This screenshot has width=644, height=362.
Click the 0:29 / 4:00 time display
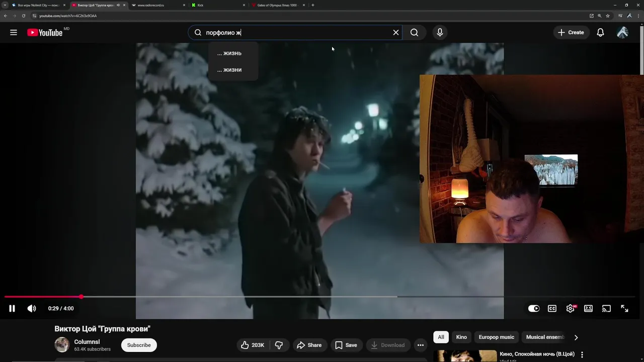point(61,309)
